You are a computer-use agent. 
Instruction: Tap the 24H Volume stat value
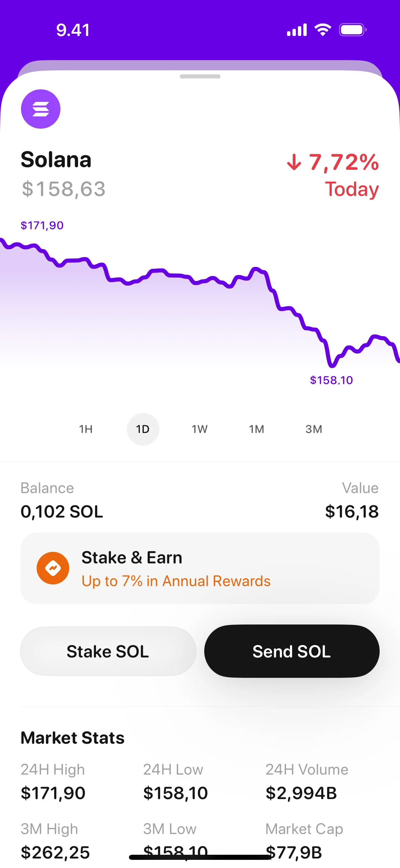tap(301, 793)
